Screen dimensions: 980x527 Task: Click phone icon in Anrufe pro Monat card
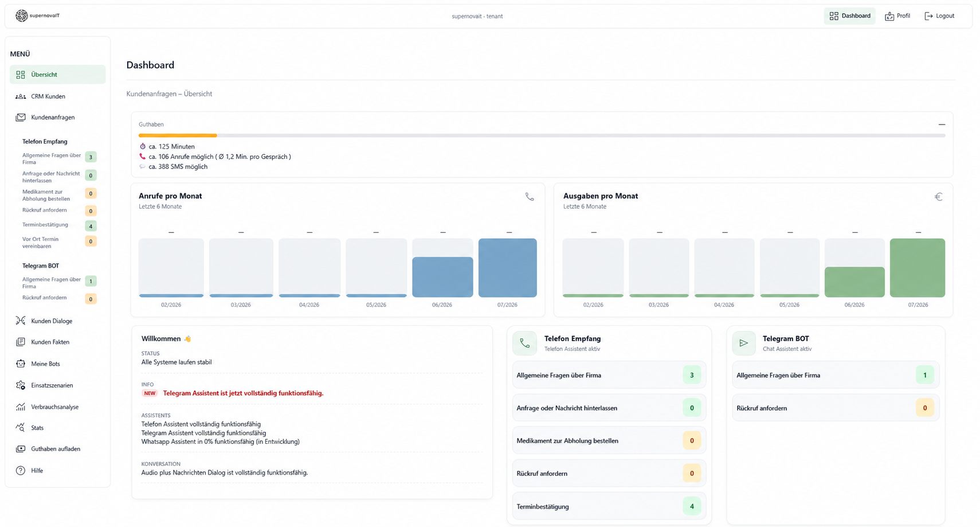[x=530, y=197]
